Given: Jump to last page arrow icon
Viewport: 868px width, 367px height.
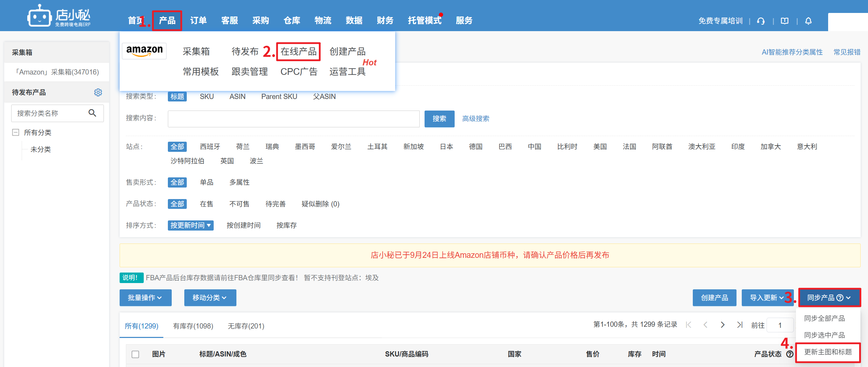Looking at the screenshot, I should pos(740,325).
